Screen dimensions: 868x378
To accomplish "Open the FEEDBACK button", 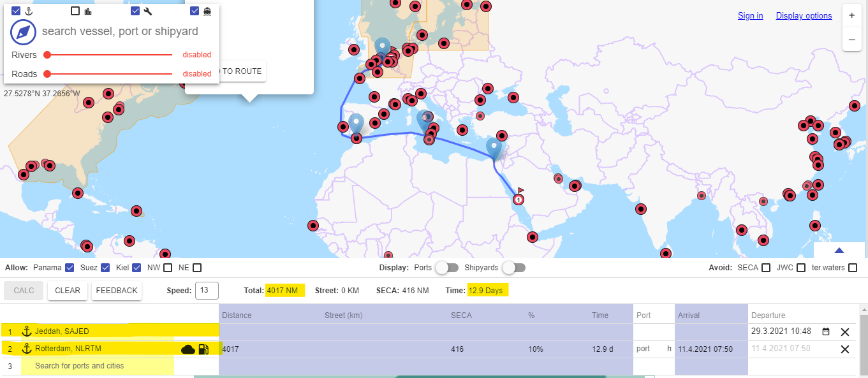I will coord(117,290).
